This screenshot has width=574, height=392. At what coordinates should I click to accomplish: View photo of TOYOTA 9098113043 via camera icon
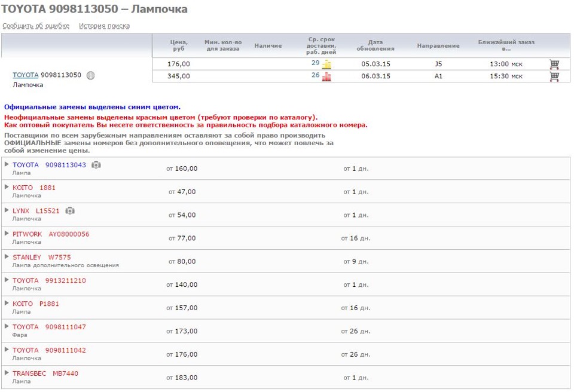96,166
